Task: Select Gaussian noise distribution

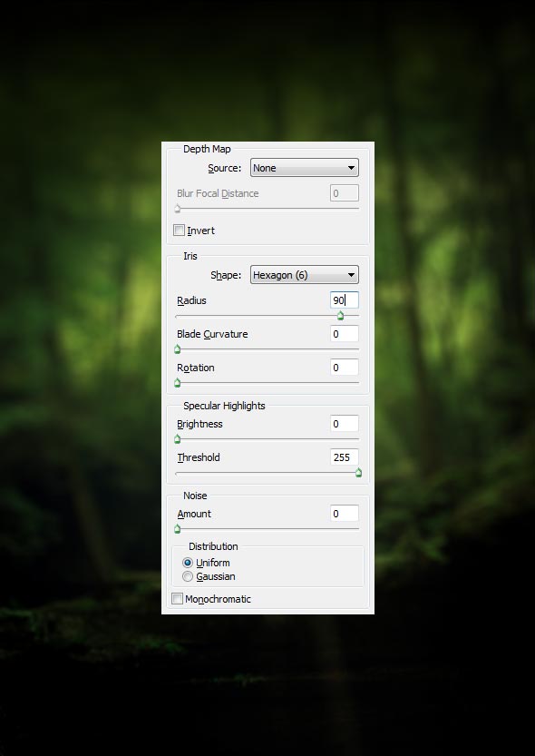Action: pos(188,576)
